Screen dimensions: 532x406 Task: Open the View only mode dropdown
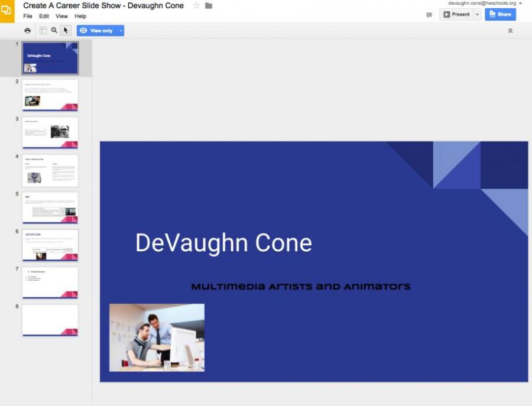coord(121,31)
